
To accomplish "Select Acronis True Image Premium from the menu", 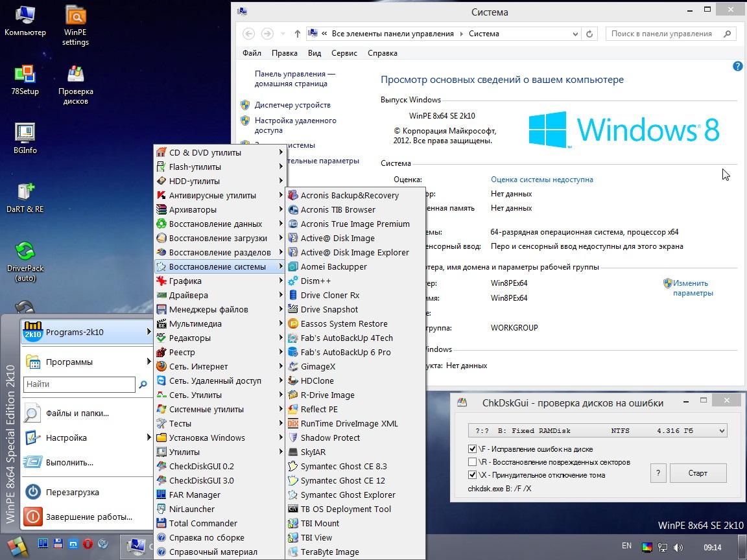I will point(355,224).
